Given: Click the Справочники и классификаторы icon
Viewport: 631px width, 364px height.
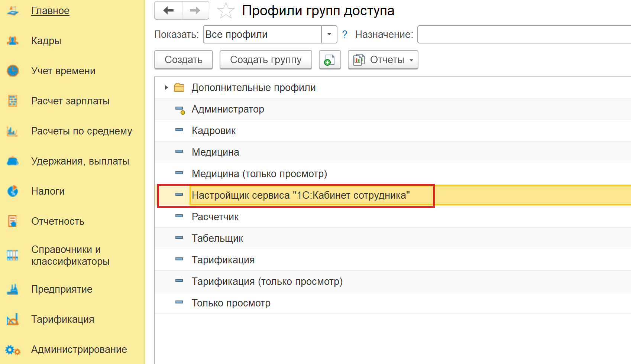Looking at the screenshot, I should point(12,255).
